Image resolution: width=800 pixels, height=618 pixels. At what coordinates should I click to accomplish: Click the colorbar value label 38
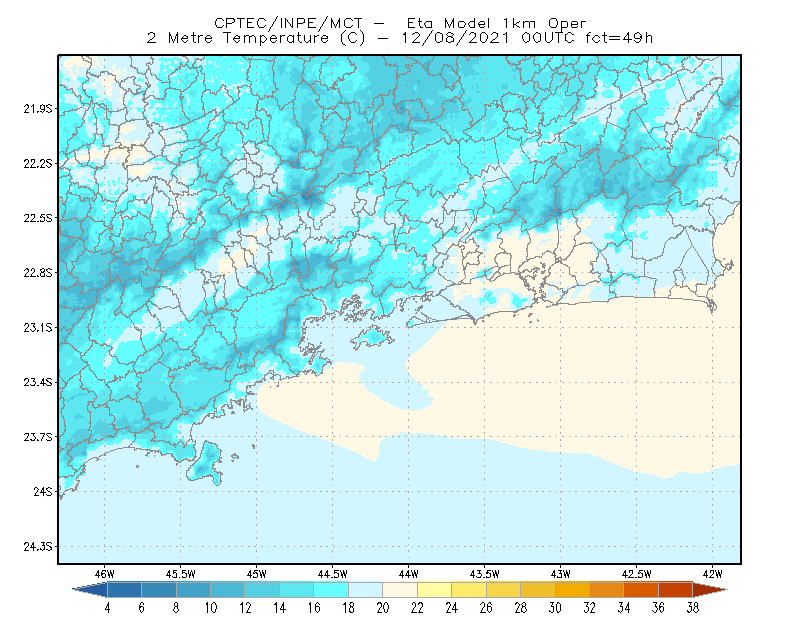[x=692, y=608]
